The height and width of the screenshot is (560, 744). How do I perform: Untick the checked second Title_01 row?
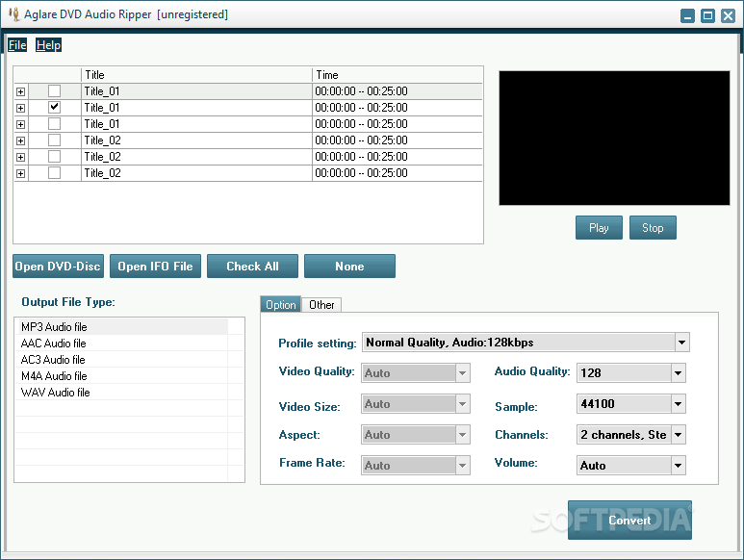pyautogui.click(x=55, y=107)
